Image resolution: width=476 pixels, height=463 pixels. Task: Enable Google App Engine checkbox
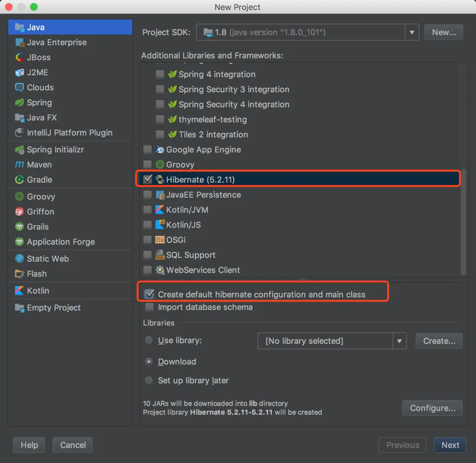pyautogui.click(x=147, y=149)
